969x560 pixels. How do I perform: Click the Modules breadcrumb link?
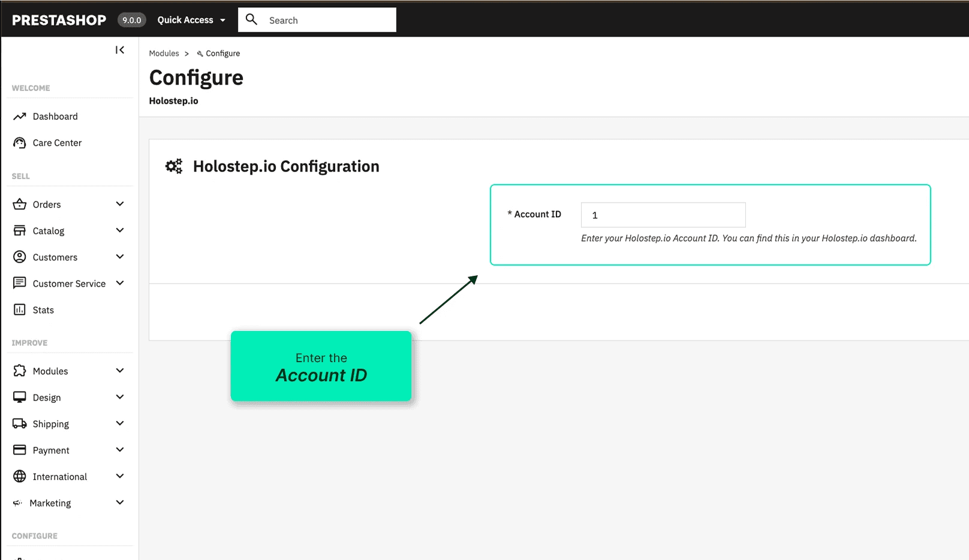pos(164,53)
